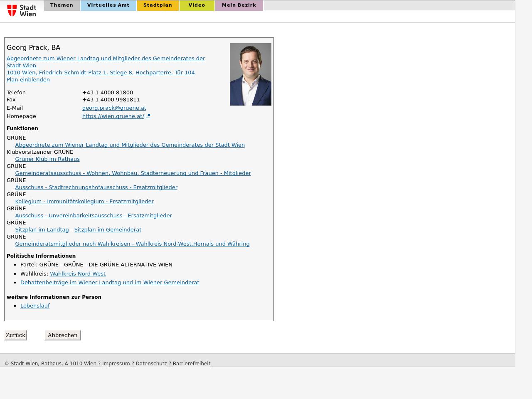
Task: Click Georg Prack's portrait photo
Action: [x=250, y=74]
